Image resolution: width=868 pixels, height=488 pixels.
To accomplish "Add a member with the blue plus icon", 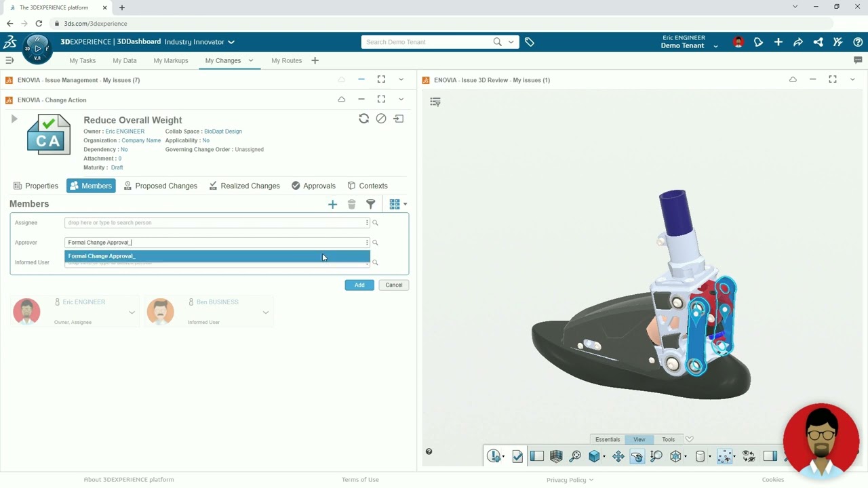I will point(332,204).
